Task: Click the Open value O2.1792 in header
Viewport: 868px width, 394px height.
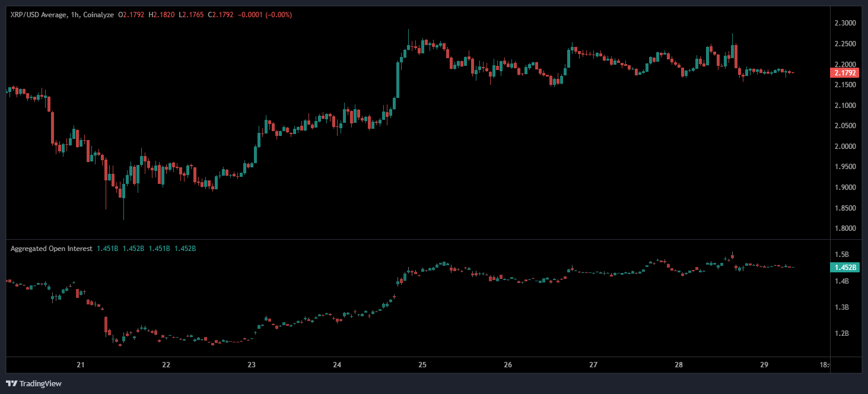Action: coord(134,14)
